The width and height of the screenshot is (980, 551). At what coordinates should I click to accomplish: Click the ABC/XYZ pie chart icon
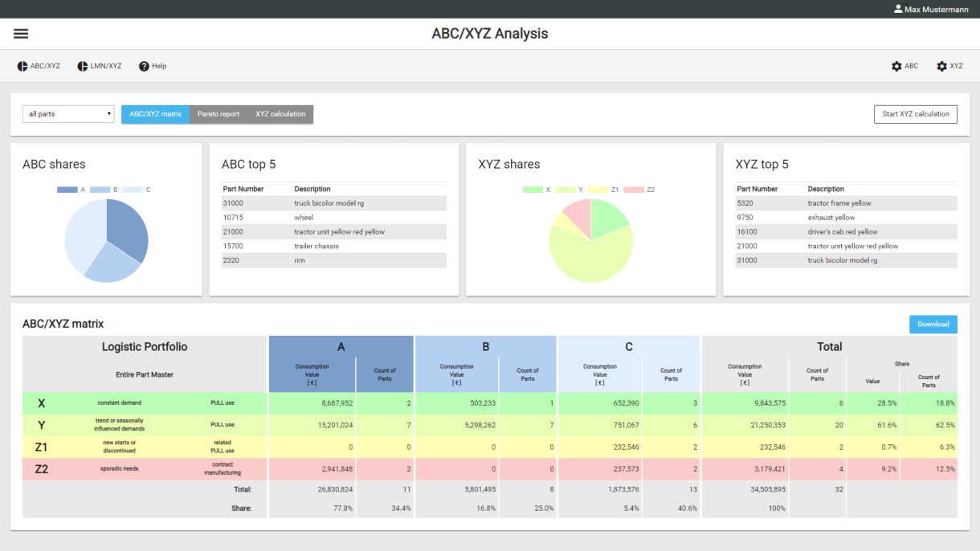[x=22, y=66]
